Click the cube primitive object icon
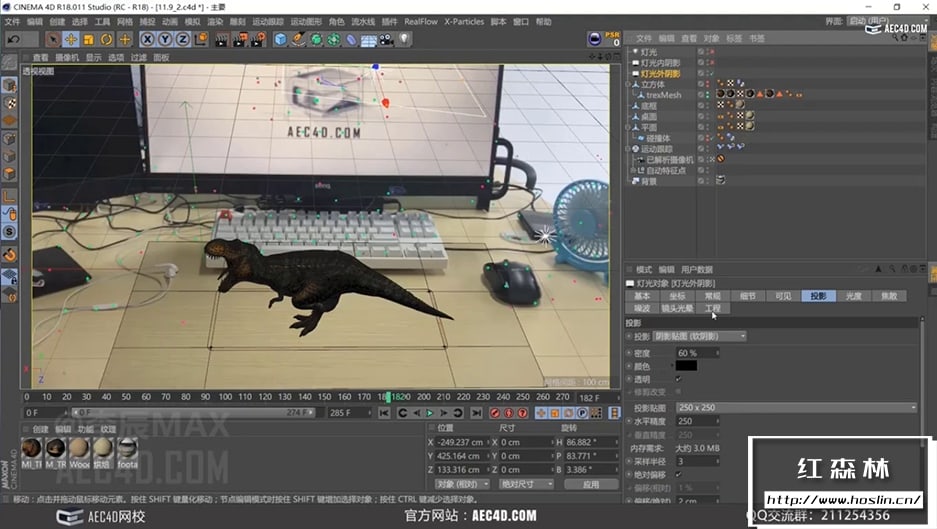The width and height of the screenshot is (937, 529). (x=280, y=39)
